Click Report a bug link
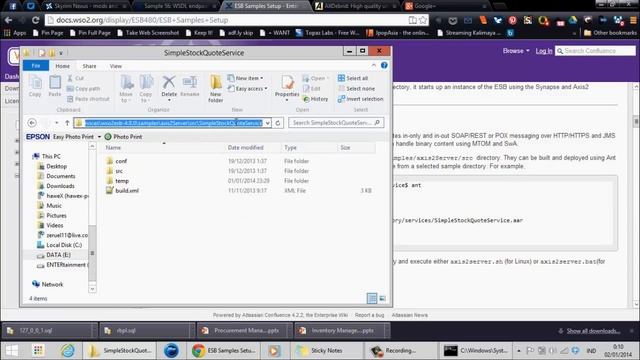The image size is (640, 360). point(369,315)
